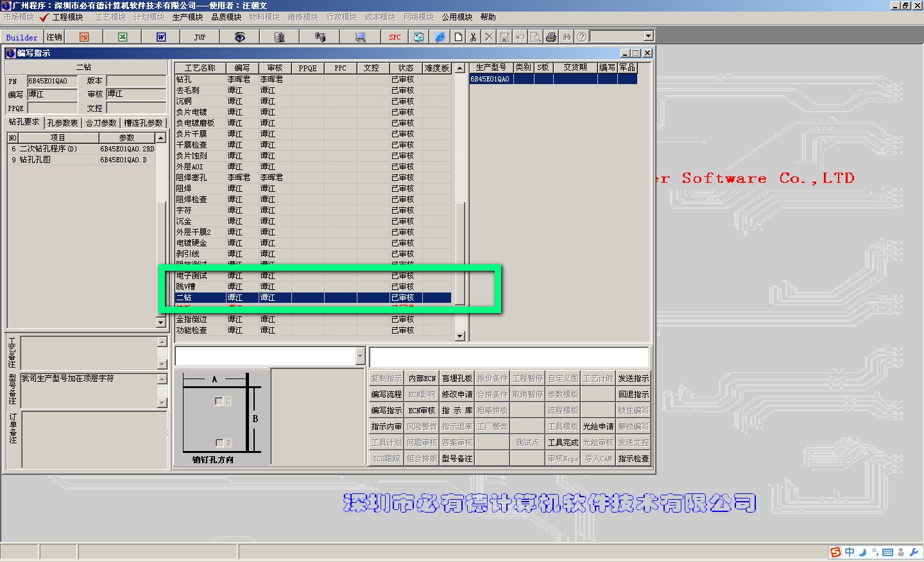Click the Sogou S input method tray icon
This screenshot has height=562, width=924.
pyautogui.click(x=835, y=552)
